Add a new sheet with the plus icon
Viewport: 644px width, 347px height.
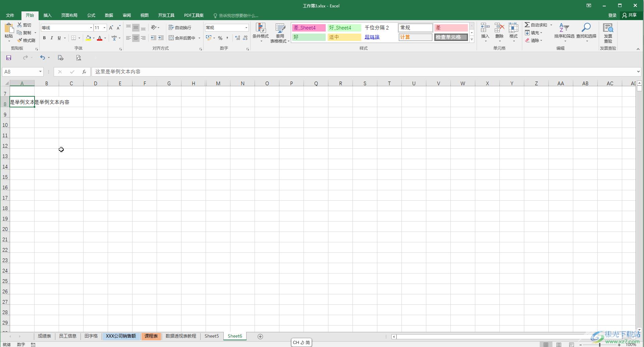click(260, 336)
